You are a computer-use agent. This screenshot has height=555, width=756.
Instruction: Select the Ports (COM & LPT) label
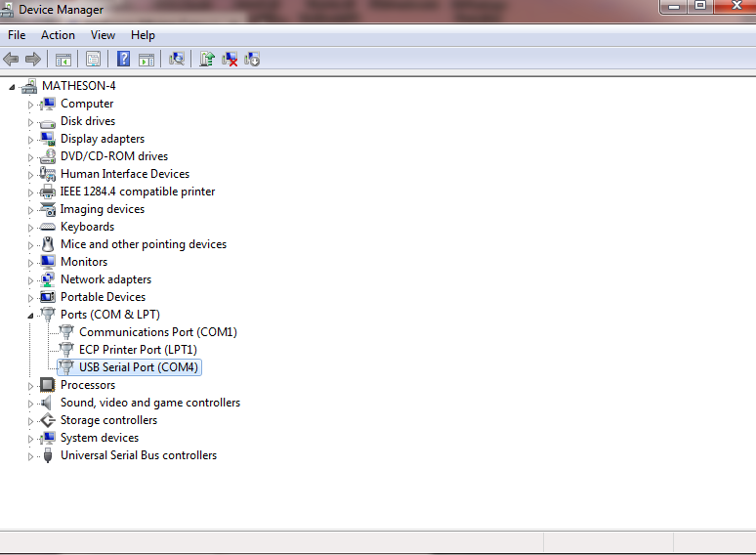click(x=110, y=315)
